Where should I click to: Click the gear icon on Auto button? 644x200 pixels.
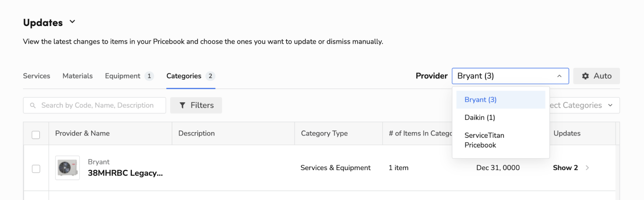[585, 76]
